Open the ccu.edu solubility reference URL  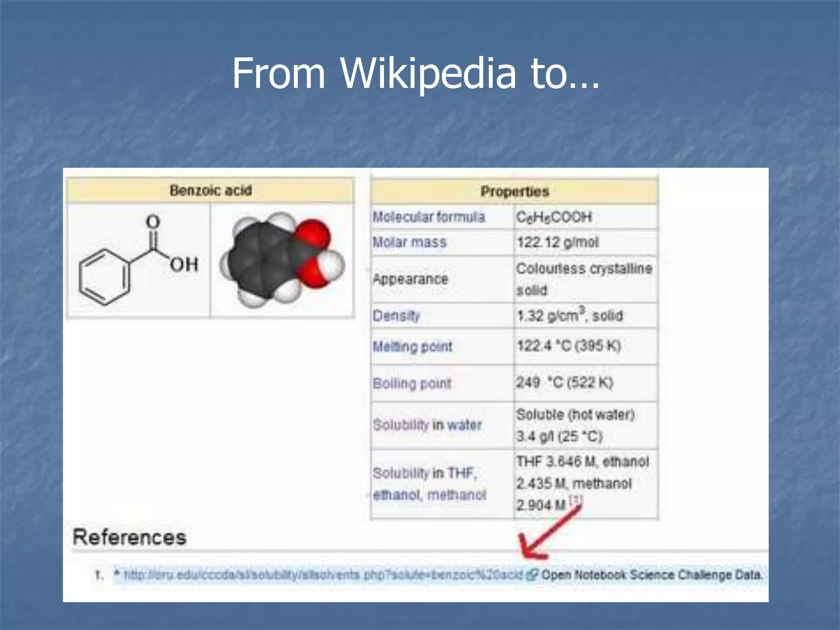click(x=323, y=575)
